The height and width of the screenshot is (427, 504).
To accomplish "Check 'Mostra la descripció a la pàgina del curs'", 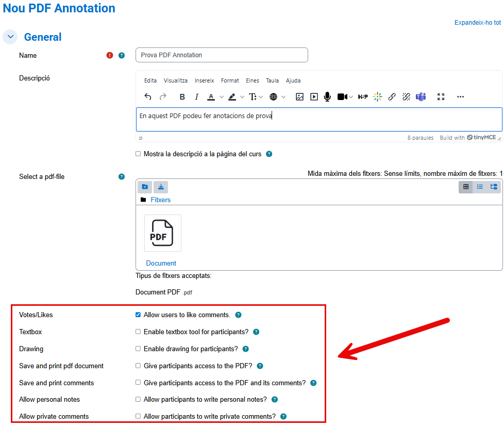I will 138,154.
